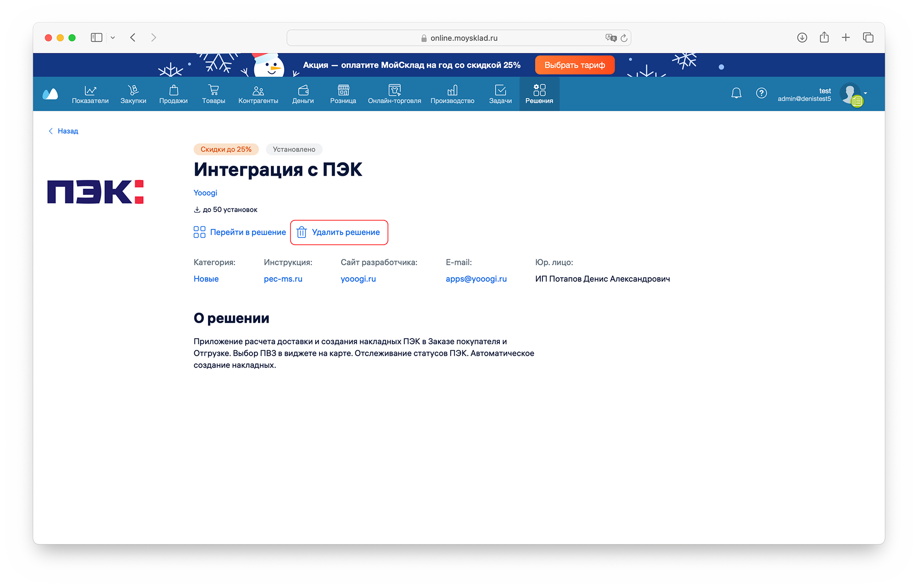Open the Закупки section
Image resolution: width=918 pixels, height=588 pixels.
point(133,94)
